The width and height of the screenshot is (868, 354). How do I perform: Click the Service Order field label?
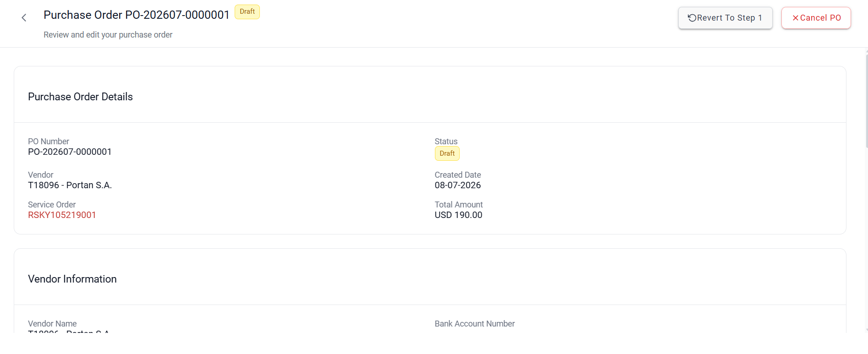[52, 205]
